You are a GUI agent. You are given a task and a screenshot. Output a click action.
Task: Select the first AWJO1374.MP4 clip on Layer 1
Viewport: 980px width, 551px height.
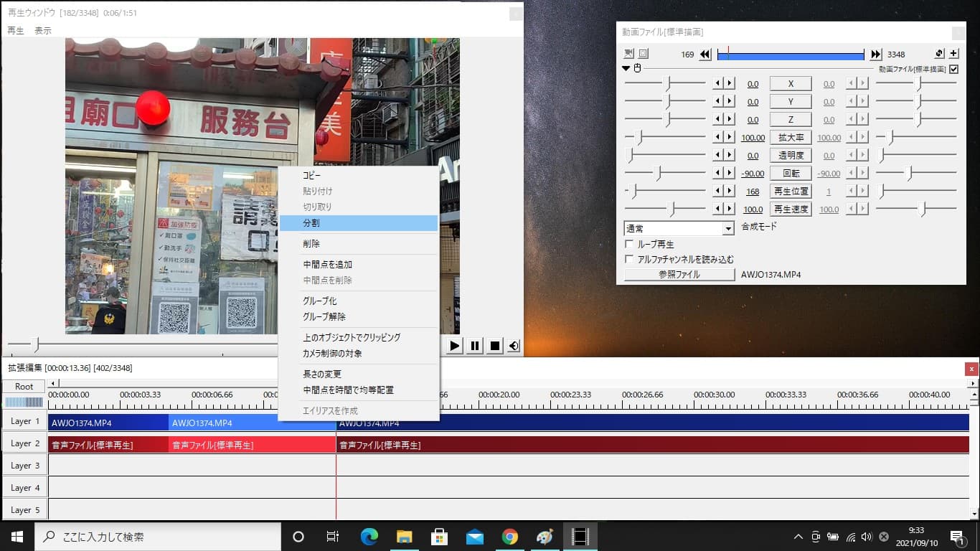pyautogui.click(x=108, y=423)
